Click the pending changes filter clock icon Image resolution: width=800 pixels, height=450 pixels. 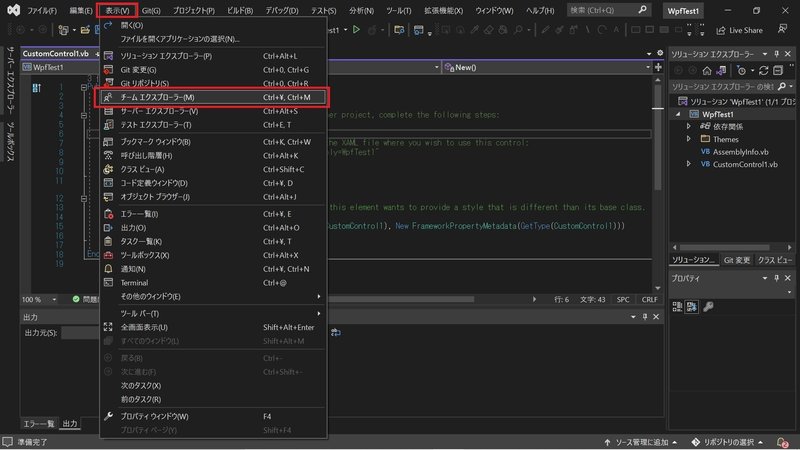[742, 70]
